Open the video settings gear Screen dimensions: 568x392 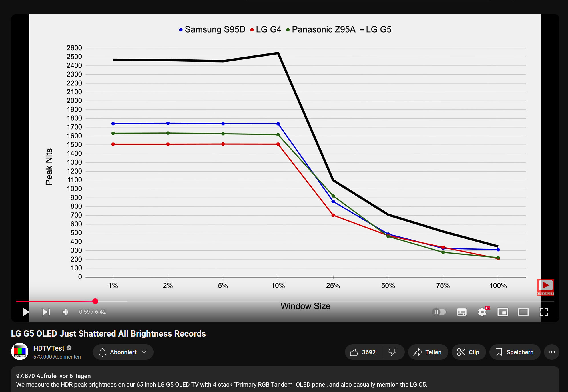pos(482,312)
